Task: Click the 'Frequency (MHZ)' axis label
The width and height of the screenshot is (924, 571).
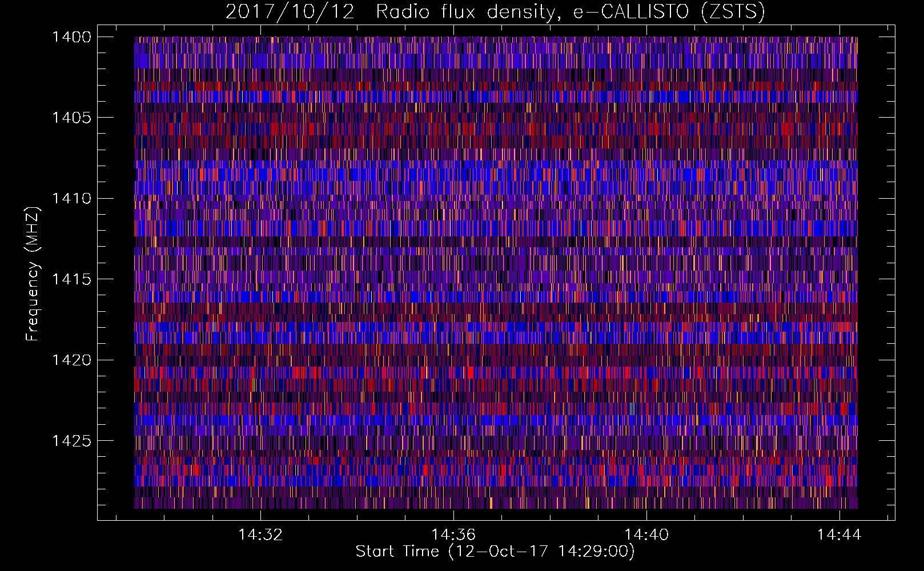Action: (33, 274)
